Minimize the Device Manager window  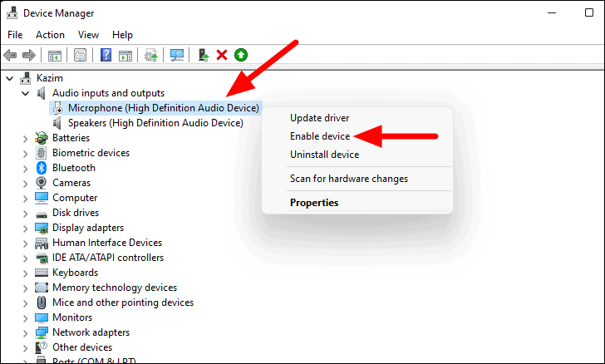[552, 12]
